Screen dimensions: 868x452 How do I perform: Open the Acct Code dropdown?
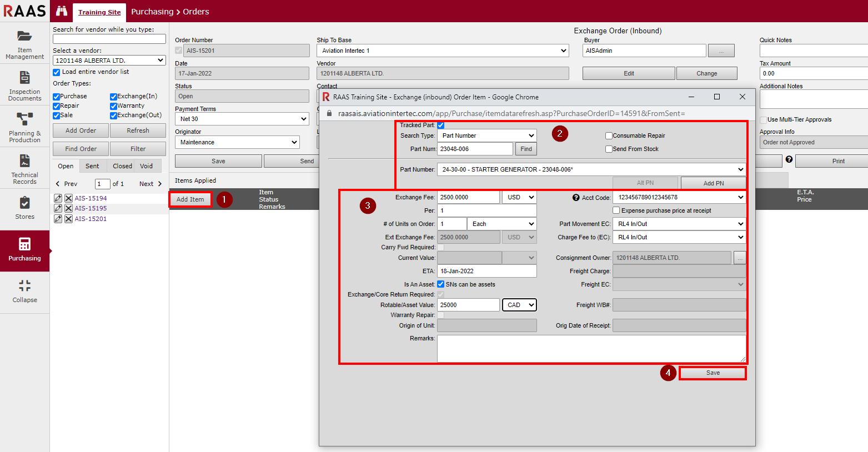click(x=679, y=197)
